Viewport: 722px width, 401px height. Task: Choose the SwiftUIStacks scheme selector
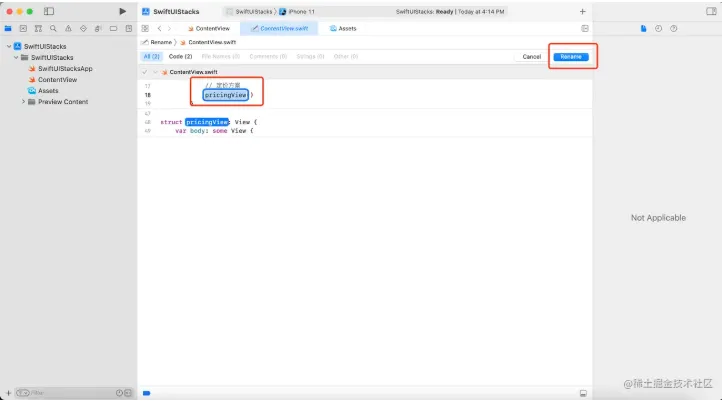pyautogui.click(x=250, y=12)
